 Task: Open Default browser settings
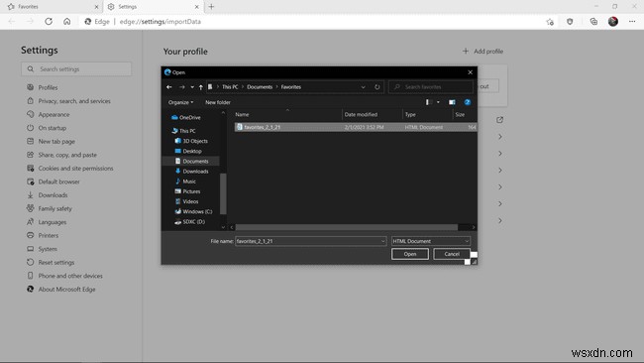58,181
